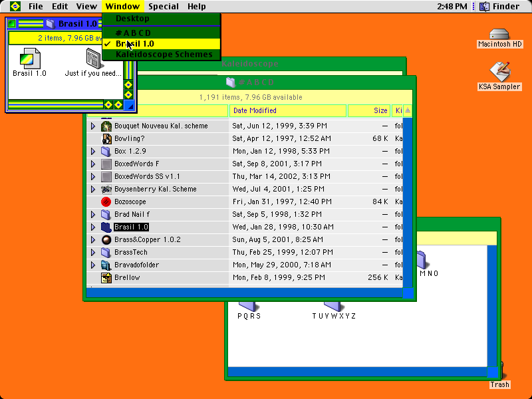Click the right scroll arrow in Brasil 1.0 window

118,105
